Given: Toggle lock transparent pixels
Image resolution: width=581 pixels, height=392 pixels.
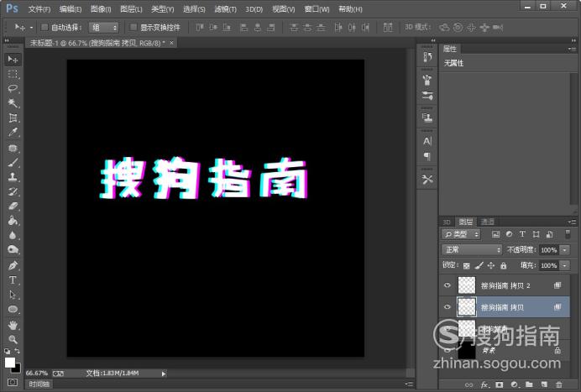Looking at the screenshot, I should pyautogui.click(x=467, y=265).
